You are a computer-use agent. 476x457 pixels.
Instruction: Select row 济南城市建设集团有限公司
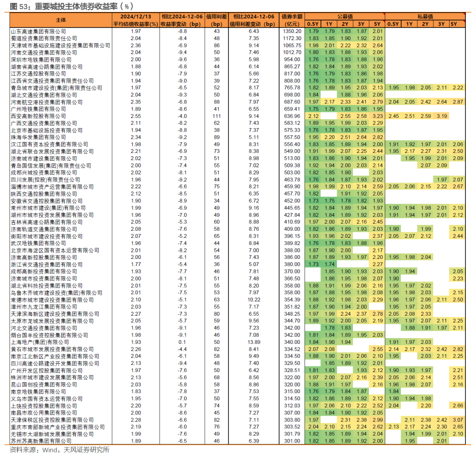[238, 158]
